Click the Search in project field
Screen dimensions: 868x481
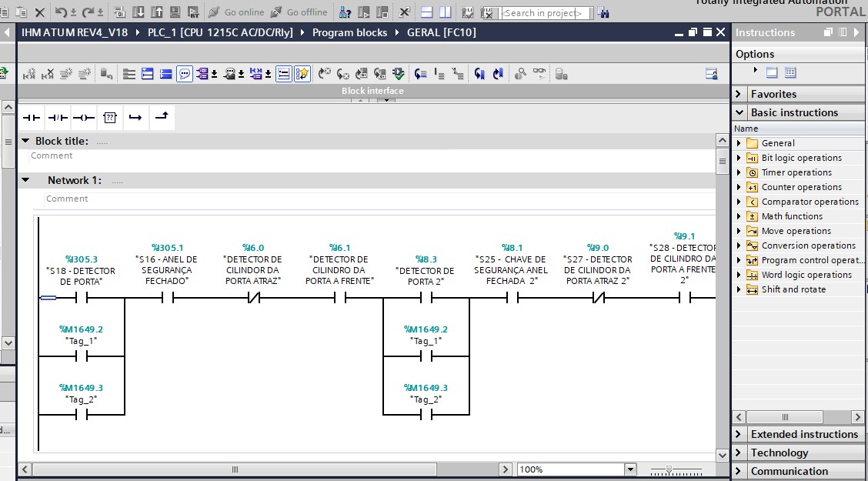545,13
